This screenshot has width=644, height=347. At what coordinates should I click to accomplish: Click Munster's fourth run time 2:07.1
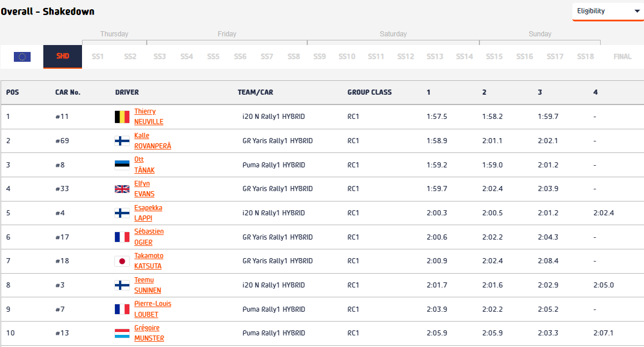pos(604,333)
